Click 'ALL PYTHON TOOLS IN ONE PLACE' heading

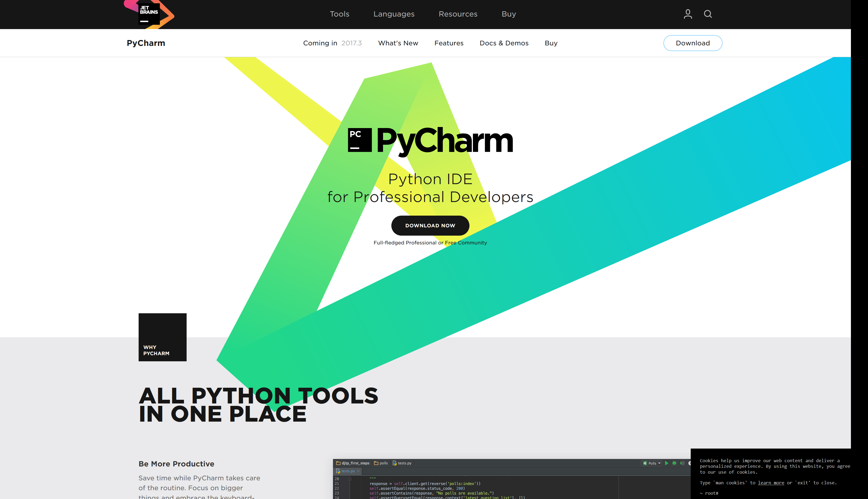pyautogui.click(x=258, y=405)
